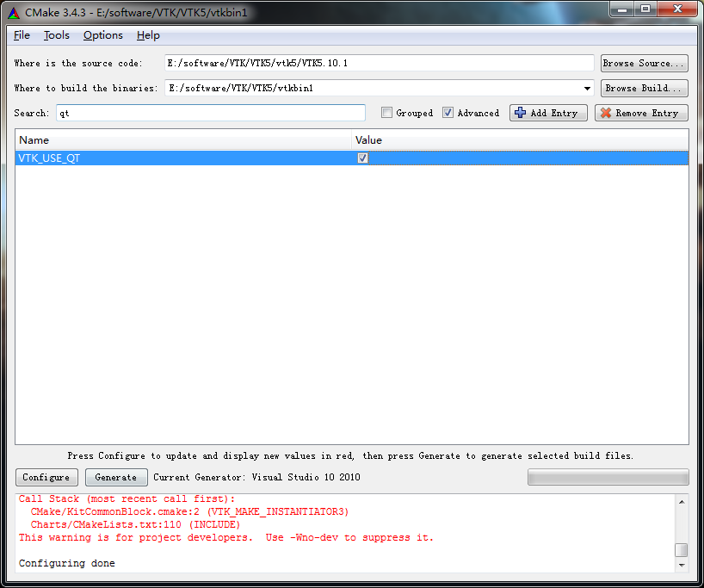704x588 pixels.
Task: Click the Generate button
Action: pos(116,477)
